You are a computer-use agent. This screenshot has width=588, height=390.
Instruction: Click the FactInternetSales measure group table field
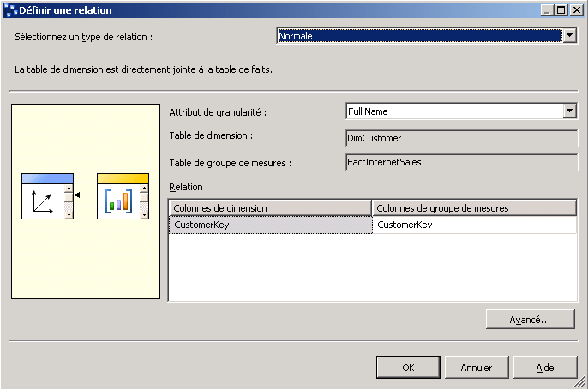(x=462, y=162)
